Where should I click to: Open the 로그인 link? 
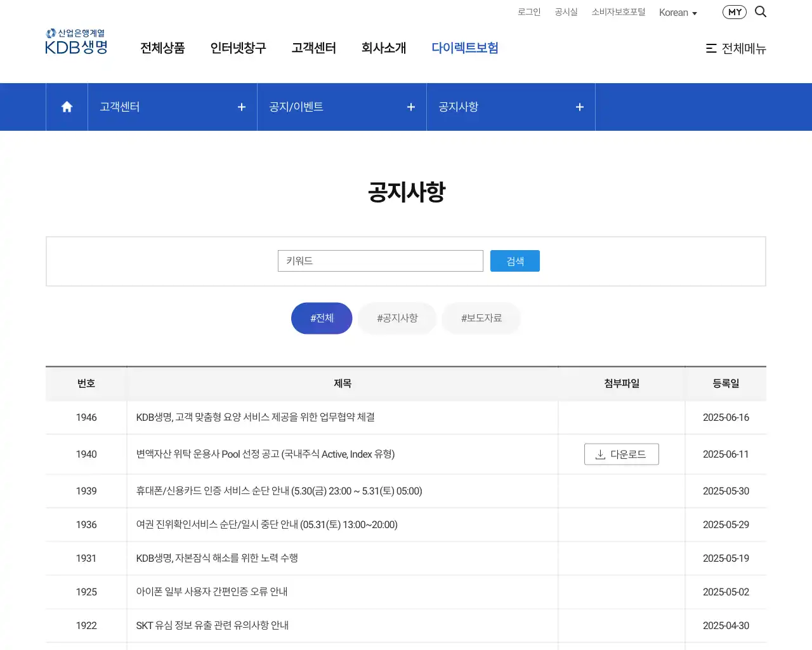coord(528,11)
